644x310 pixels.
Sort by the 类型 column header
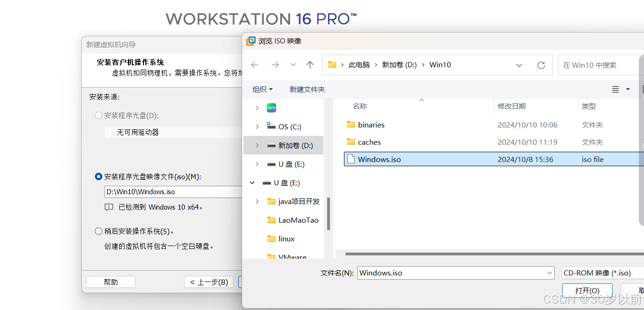[589, 106]
